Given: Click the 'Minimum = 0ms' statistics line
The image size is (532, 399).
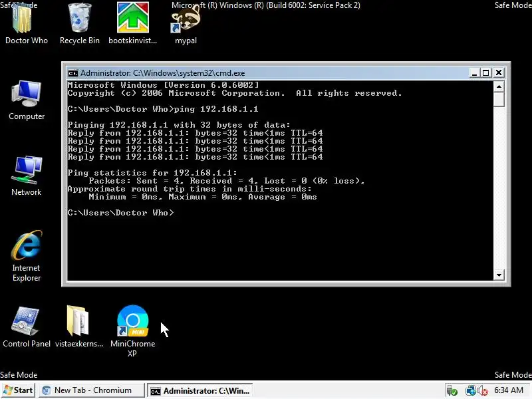Looking at the screenshot, I should pos(203,197).
